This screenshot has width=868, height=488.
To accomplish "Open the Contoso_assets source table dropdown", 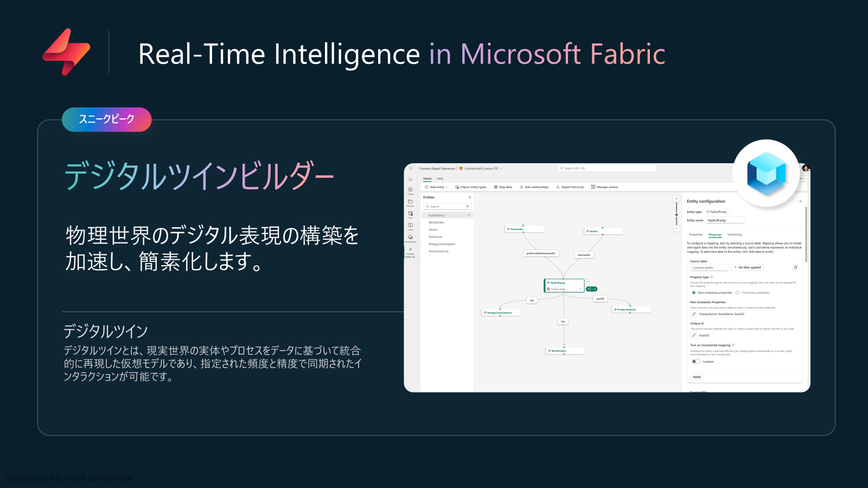I will [x=709, y=267].
